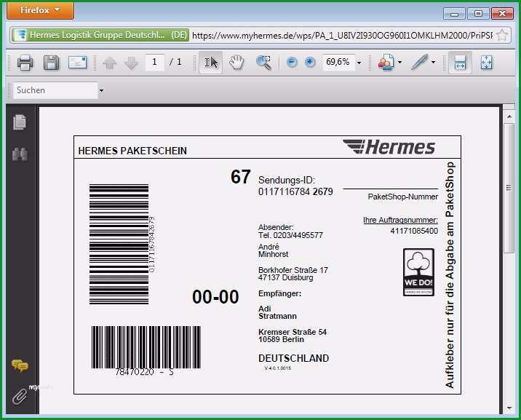This screenshot has height=420, width=521.
Task: Bookmark the page with star icon
Action: tap(502, 35)
